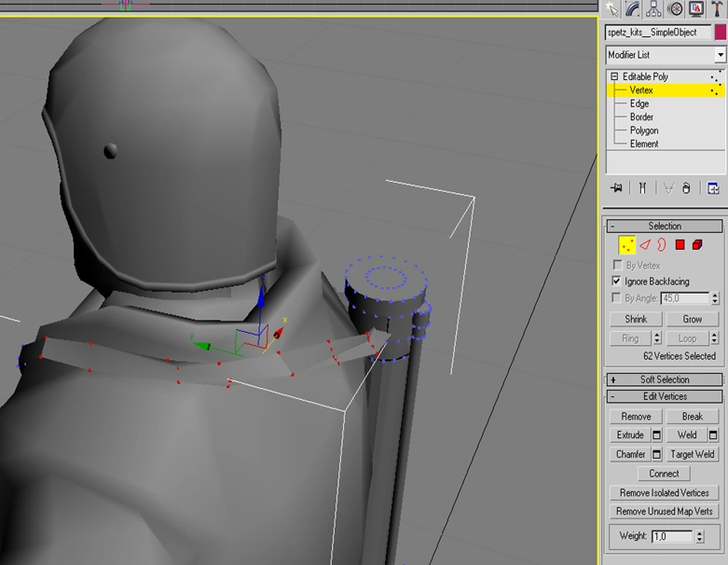The width and height of the screenshot is (728, 565).
Task: Select Polygon in the modifier stack
Action: [644, 131]
